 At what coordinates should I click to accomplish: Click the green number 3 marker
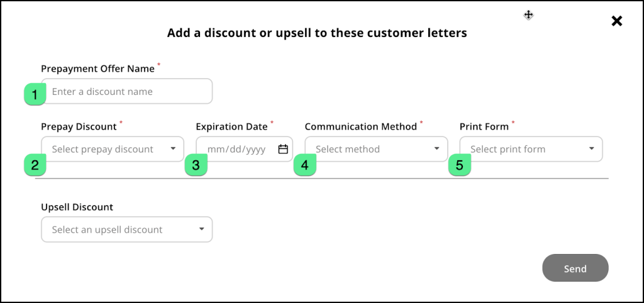196,165
